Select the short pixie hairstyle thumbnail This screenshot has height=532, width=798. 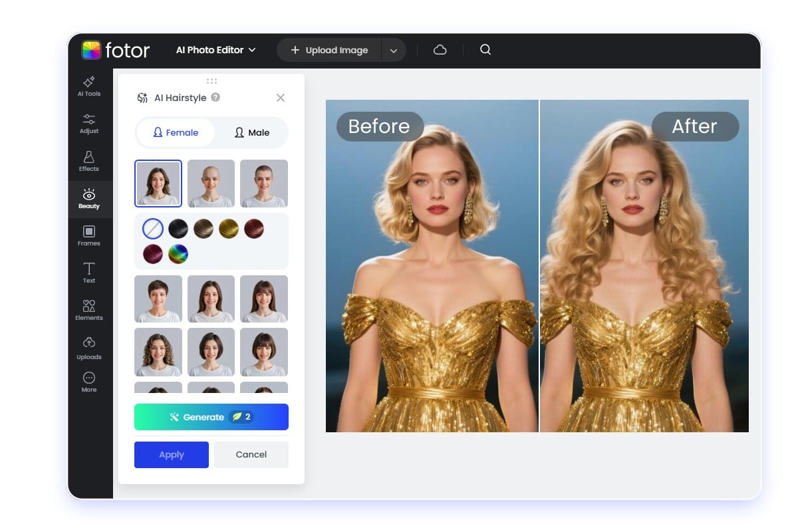158,299
